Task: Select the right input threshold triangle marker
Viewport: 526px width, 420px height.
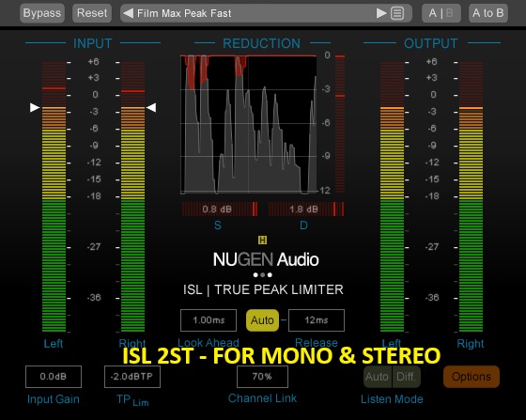Action: (151, 108)
